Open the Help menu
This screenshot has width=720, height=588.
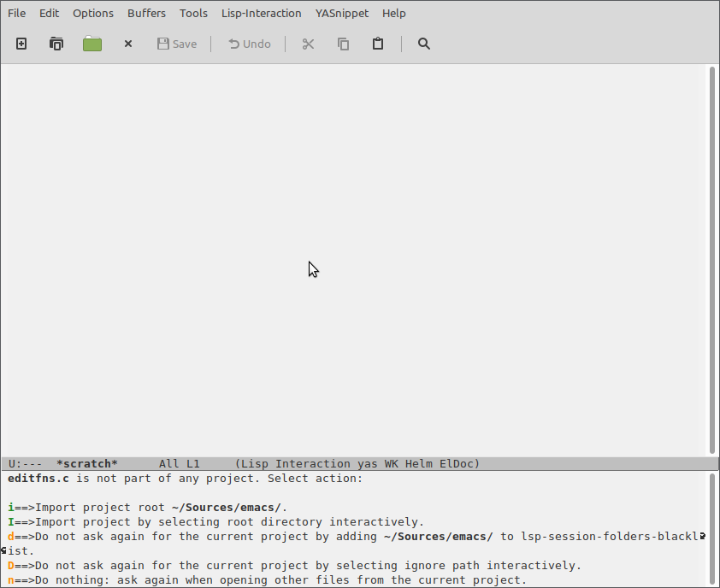click(x=394, y=14)
